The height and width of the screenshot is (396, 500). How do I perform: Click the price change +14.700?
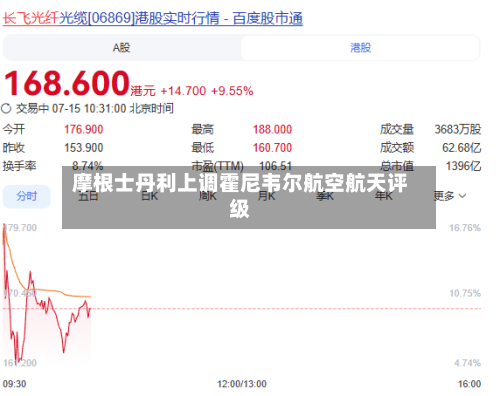[183, 91]
